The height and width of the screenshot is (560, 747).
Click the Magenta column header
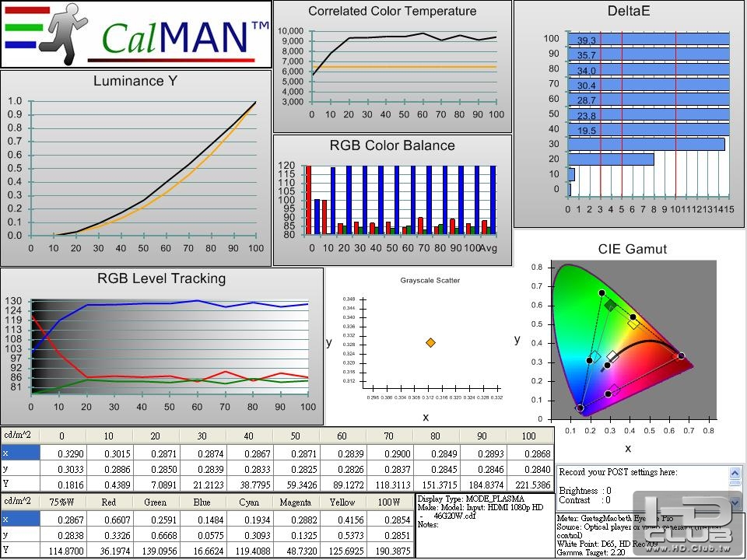[x=296, y=502]
